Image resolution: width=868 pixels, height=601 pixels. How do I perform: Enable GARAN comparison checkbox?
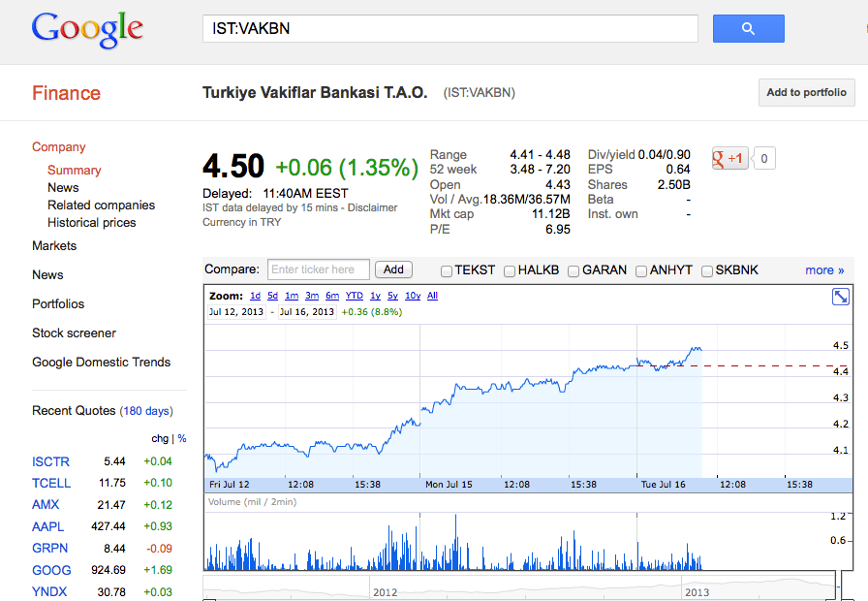pos(573,270)
